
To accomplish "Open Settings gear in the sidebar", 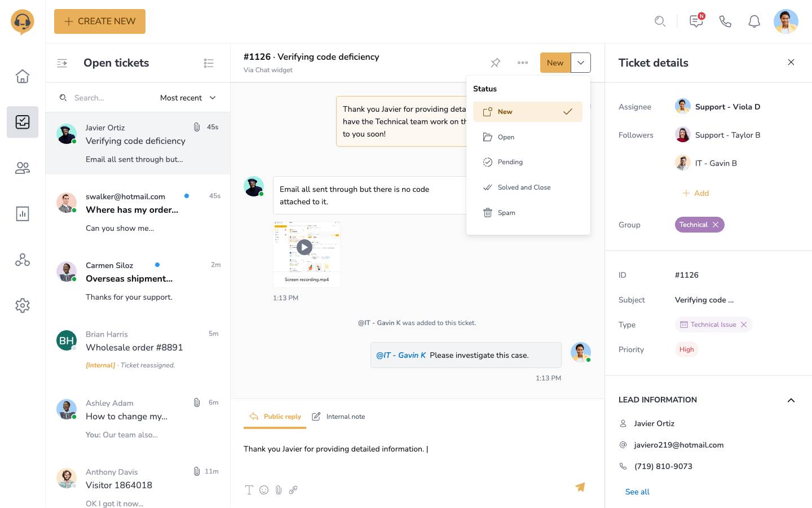I will pyautogui.click(x=23, y=305).
